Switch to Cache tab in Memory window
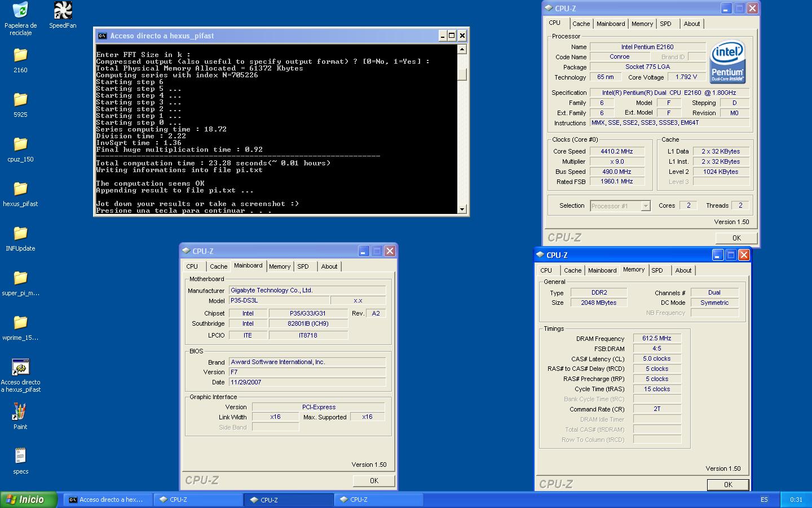Viewport: 812px width, 508px height. click(x=572, y=270)
